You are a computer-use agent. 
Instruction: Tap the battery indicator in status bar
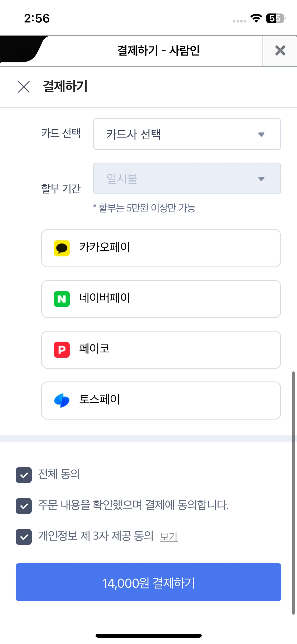[x=276, y=18]
